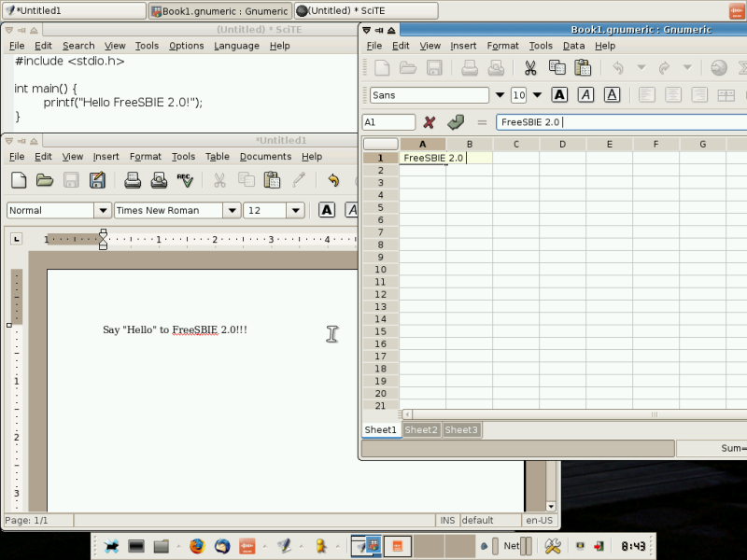Toggle underline in Gnumeric format toolbar
The width and height of the screenshot is (747, 560).
pyautogui.click(x=612, y=95)
